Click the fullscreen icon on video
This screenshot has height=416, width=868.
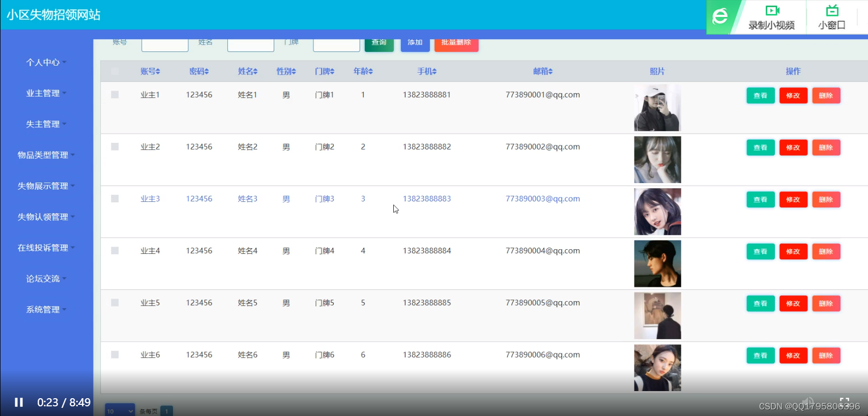click(845, 402)
